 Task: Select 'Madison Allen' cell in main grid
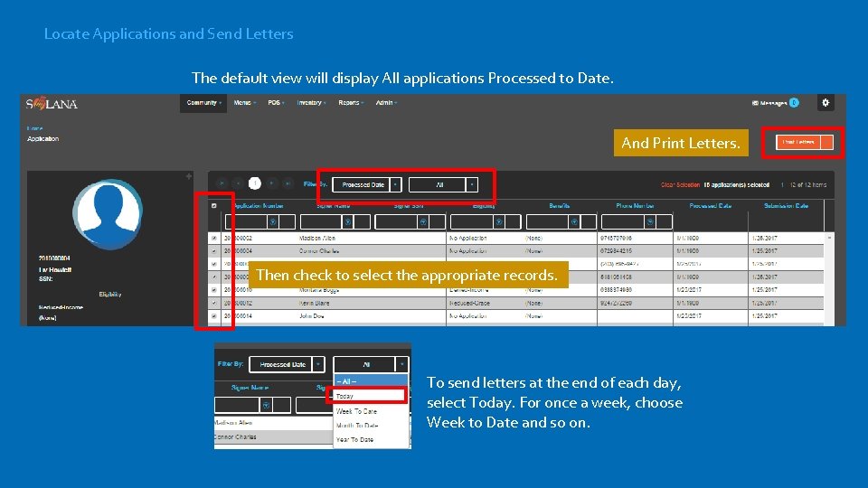pyautogui.click(x=317, y=238)
